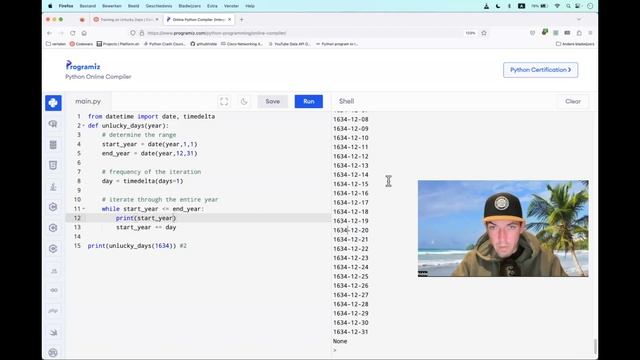This screenshot has width=640, height=360.
Task: Click the editor fullscreen icon
Action: [224, 102]
